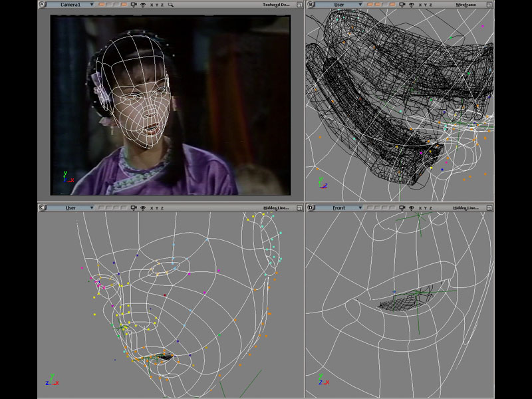The width and height of the screenshot is (532, 399).
Task: Click the XYZ axis button in viewport B
Action: (x=424, y=4)
